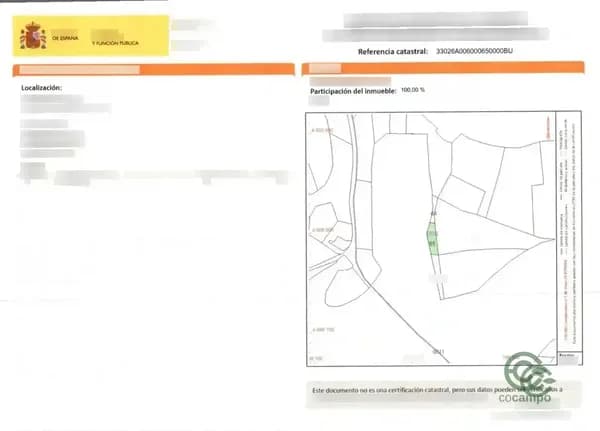Select the 100,00 % participation value
Screen dimensions: 600x431
coord(412,90)
